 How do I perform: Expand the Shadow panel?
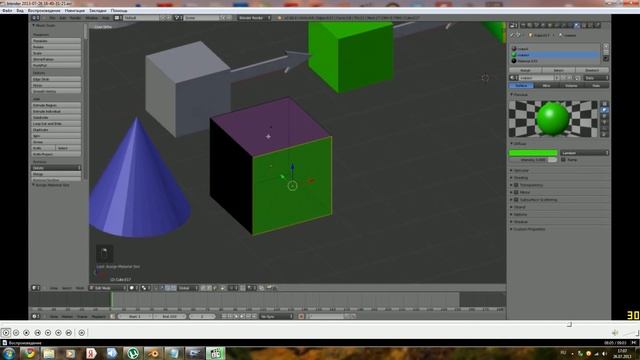(x=519, y=222)
